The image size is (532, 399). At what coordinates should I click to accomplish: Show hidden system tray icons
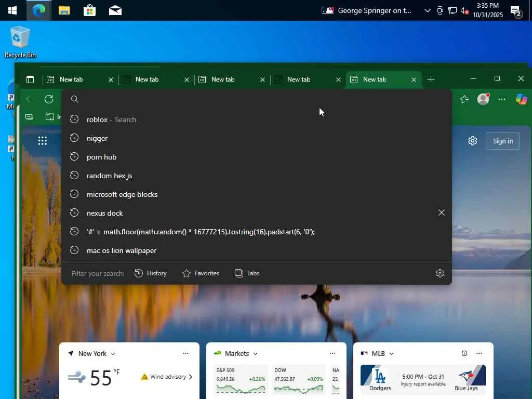[428, 10]
